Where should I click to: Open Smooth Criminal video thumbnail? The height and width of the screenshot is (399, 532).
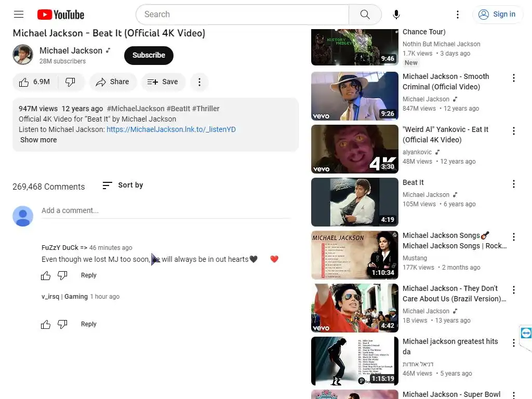(x=354, y=96)
